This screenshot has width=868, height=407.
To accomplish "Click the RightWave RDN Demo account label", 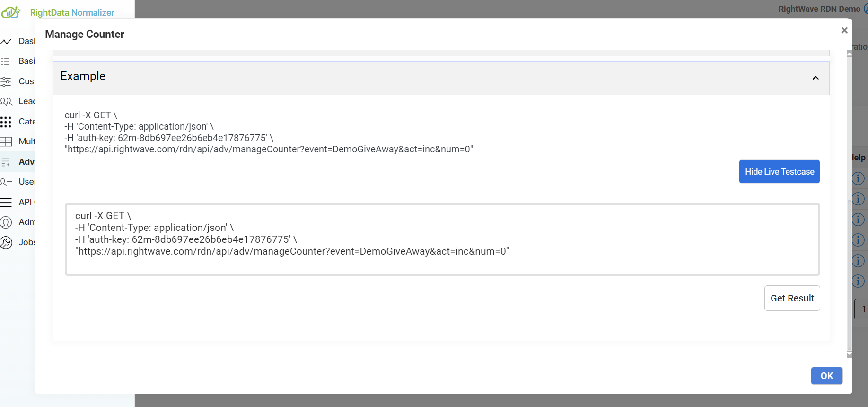I will [x=819, y=9].
